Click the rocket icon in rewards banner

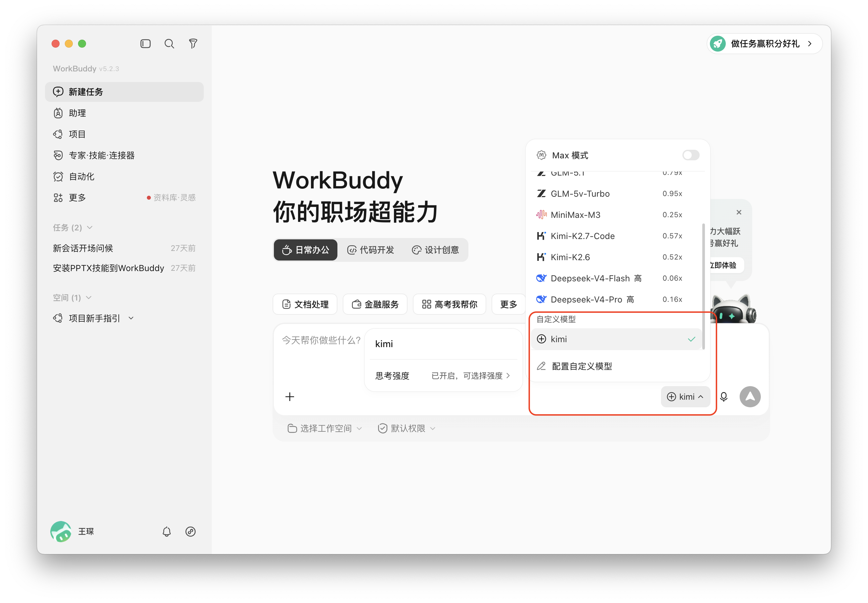[x=717, y=44]
